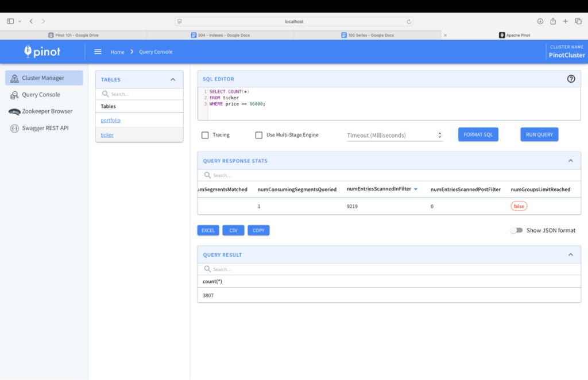Screen dimensions: 588x380
Task: Click the Safari page reload icon
Action: point(409,21)
